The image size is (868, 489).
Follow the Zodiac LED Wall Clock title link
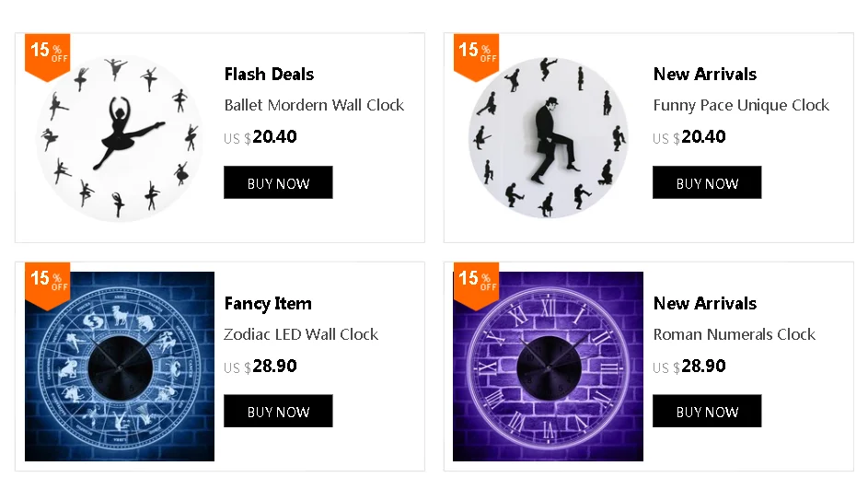301,334
